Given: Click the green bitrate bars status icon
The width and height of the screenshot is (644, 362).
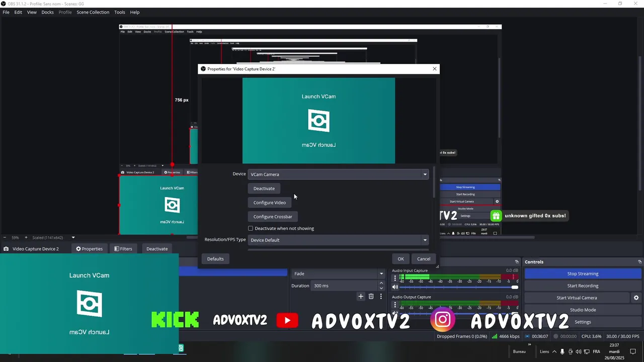Looking at the screenshot, I should [495, 336].
